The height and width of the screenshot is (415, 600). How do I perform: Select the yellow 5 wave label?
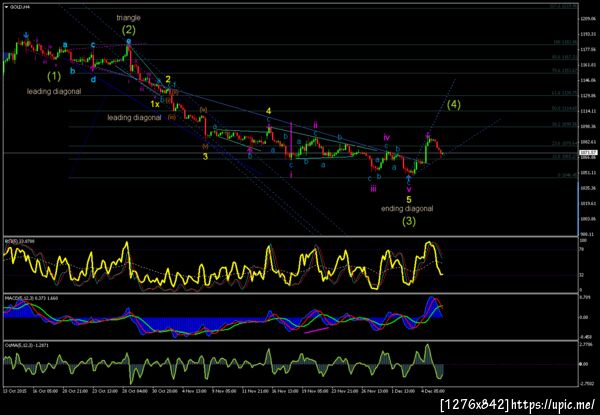click(409, 199)
